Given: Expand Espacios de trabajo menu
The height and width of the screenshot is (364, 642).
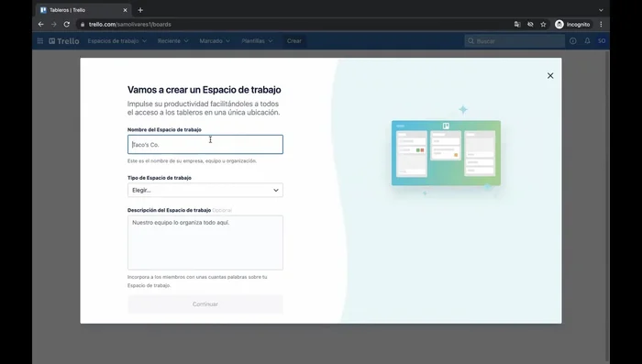Looking at the screenshot, I should 117,41.
